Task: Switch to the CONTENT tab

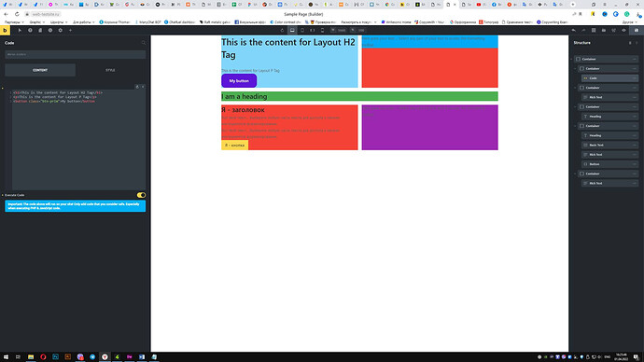Action: [x=40, y=70]
